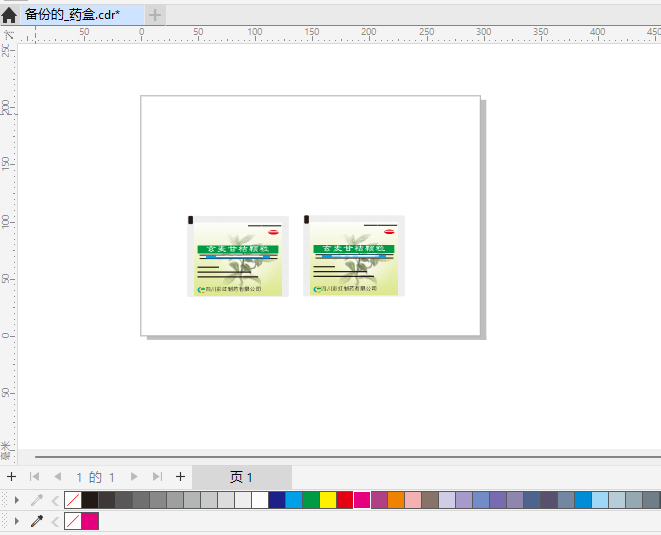Image resolution: width=661 pixels, height=535 pixels.
Task: Choose the magenta swatch in default palette
Action: pos(362,500)
